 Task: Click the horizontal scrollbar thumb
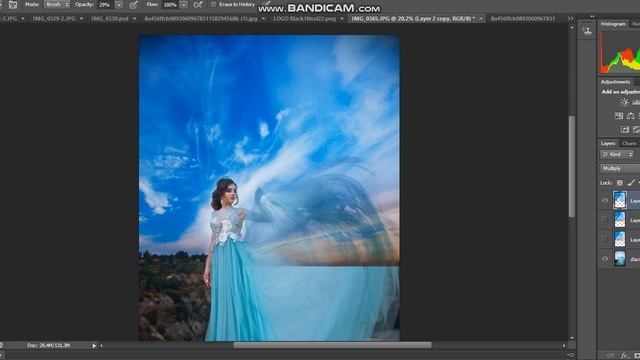332,345
